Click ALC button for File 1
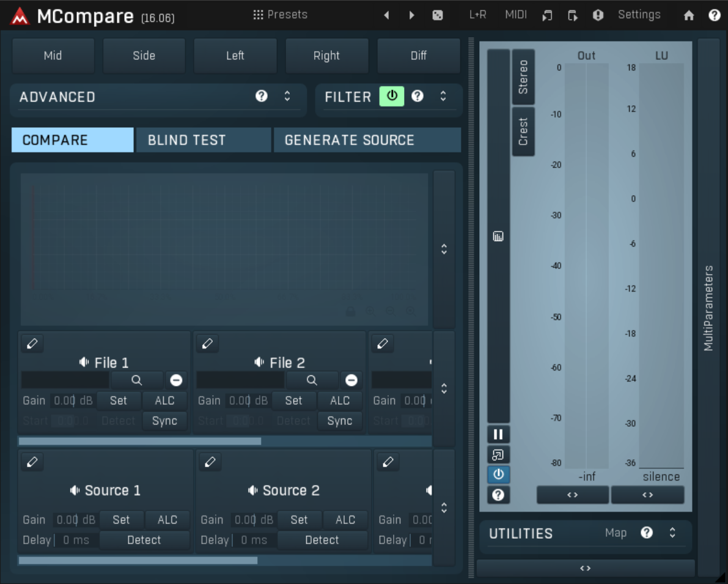 (x=164, y=401)
